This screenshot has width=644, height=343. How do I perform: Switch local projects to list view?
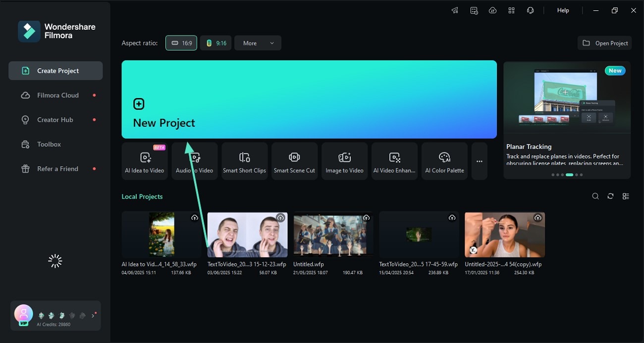pyautogui.click(x=626, y=196)
